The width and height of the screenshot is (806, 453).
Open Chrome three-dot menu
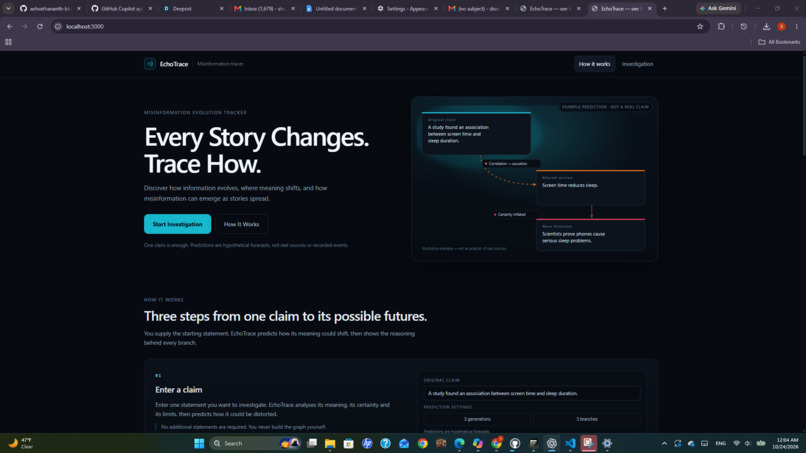[x=796, y=26]
